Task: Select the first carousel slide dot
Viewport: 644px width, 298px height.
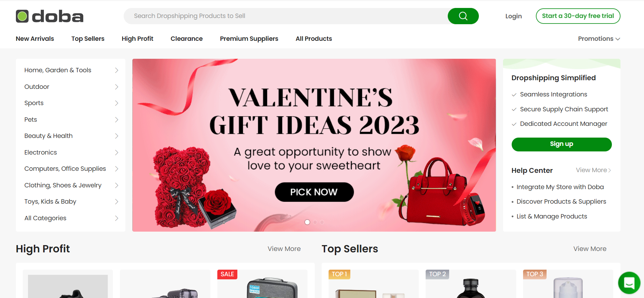Action: pos(307,222)
